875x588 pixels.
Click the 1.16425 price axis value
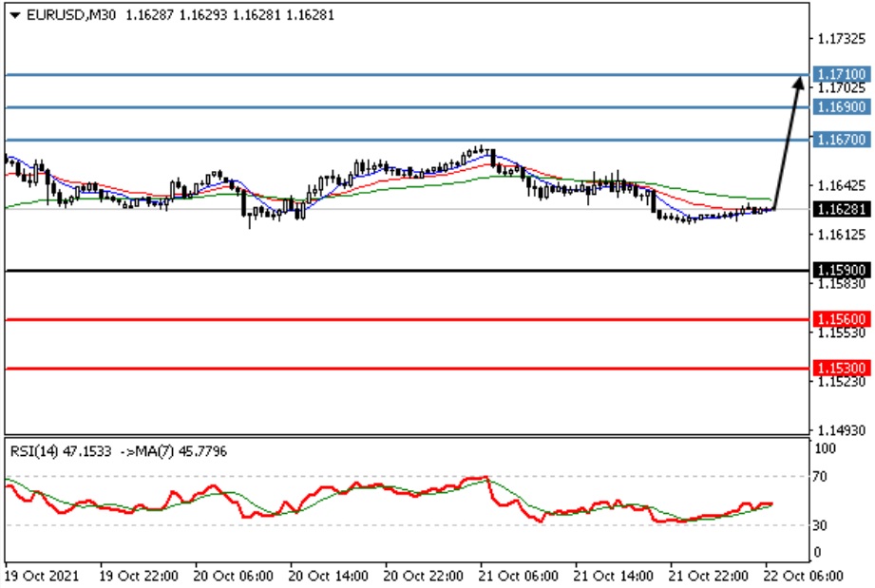[x=842, y=186]
